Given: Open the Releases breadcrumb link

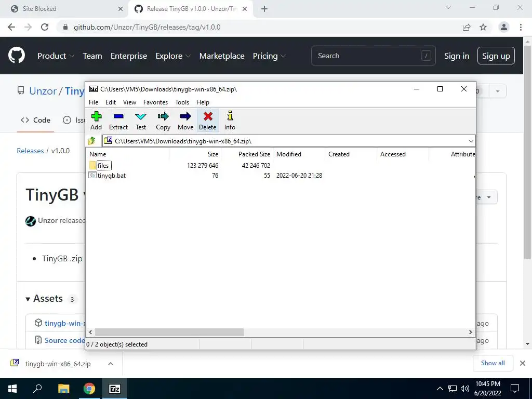Looking at the screenshot, I should 30,151.
